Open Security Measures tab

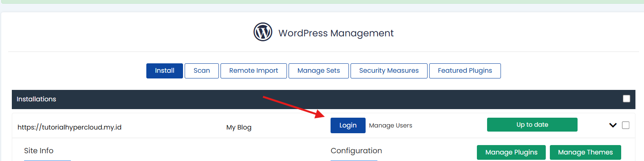[x=389, y=71]
